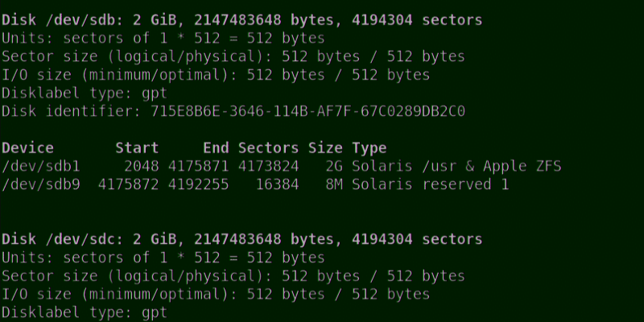Click the 'End' column header
This screenshot has width=644, height=322.
217,148
